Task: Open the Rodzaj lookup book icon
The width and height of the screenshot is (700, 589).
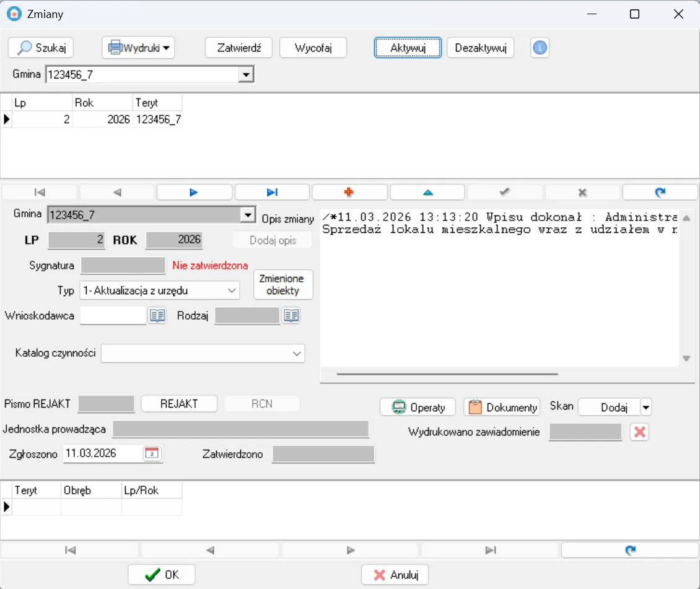Action: coord(291,316)
